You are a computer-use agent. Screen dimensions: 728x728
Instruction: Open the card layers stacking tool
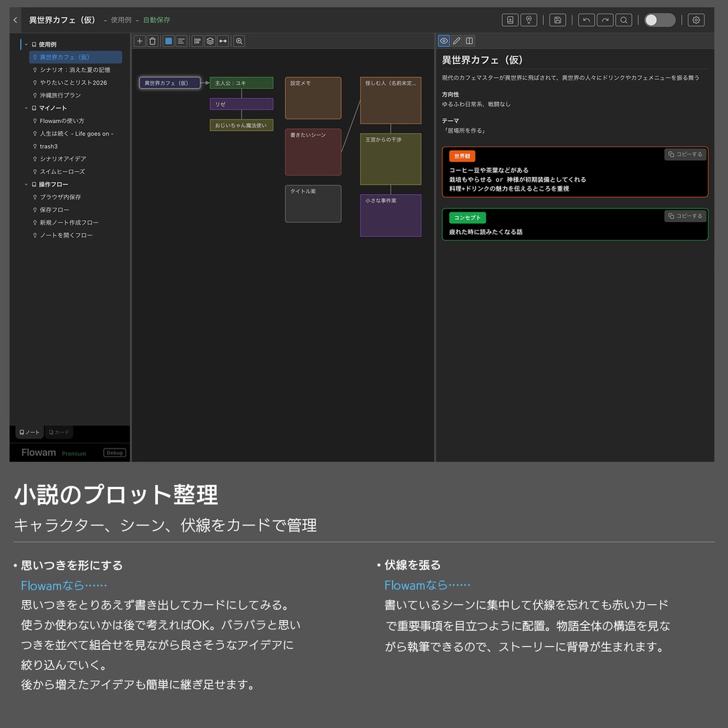(x=209, y=41)
